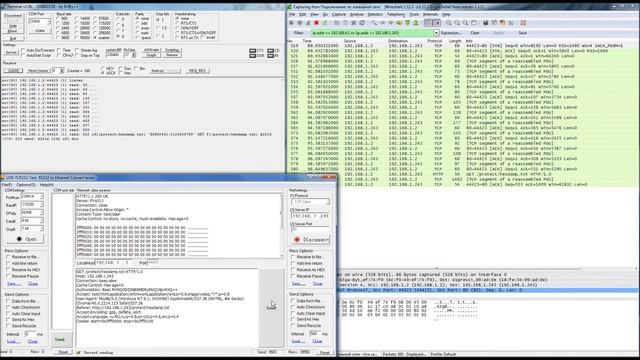Image resolution: width=640 pixels, height=360 pixels.
Task: Restart the live capture in Wireshark
Action: pos(325,23)
